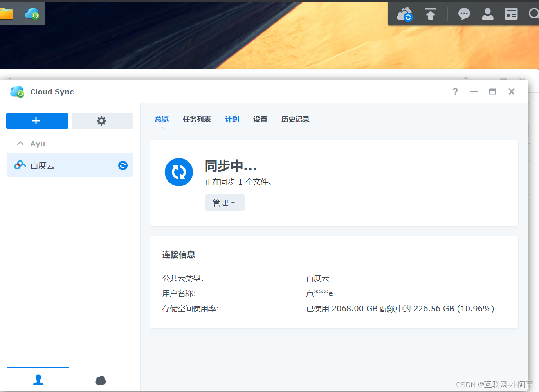Click the Cloud Sync logo in title bar
The image size is (539, 392).
(17, 92)
